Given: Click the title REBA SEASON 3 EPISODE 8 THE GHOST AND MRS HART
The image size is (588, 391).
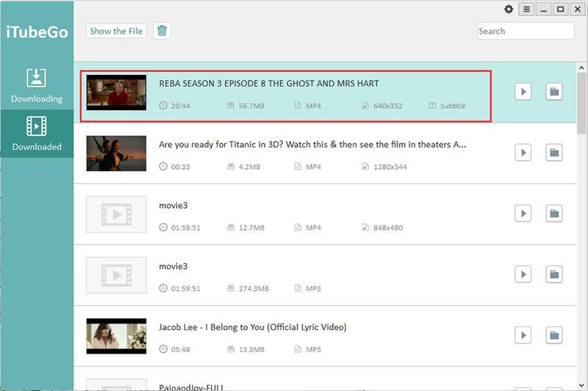Looking at the screenshot, I should [x=269, y=84].
